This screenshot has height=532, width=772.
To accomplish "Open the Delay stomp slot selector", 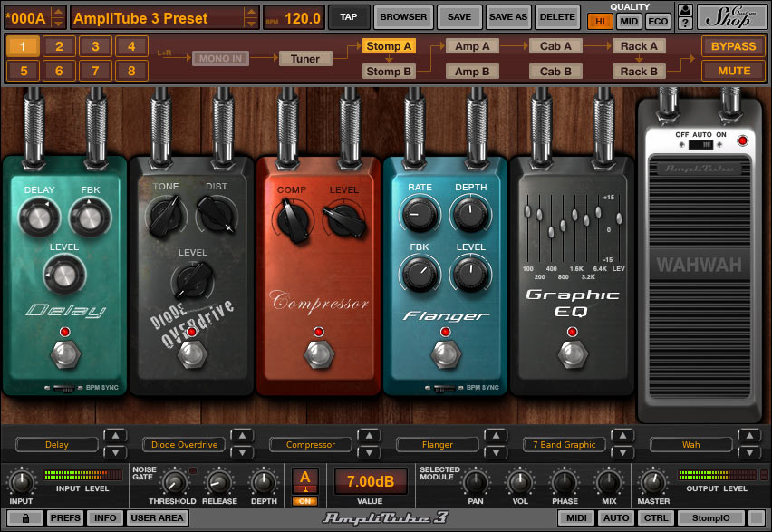I will 57,445.
